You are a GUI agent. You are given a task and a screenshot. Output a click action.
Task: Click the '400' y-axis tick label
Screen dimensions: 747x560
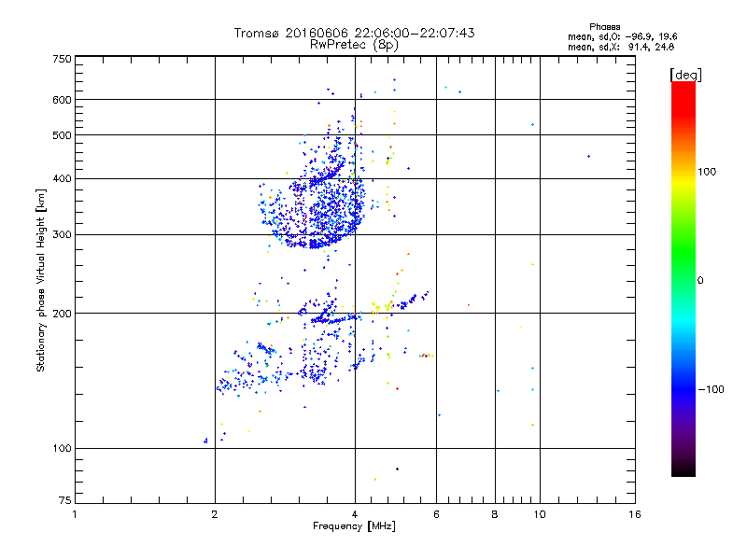pos(62,179)
